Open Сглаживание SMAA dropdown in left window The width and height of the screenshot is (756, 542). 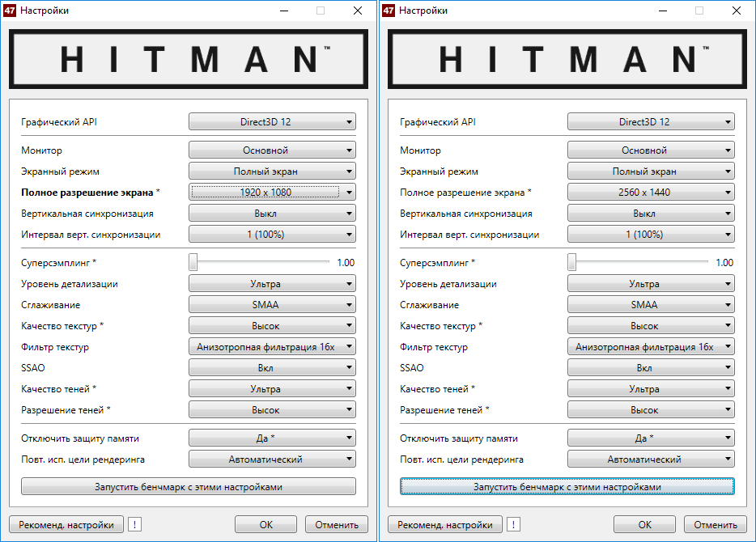[273, 305]
